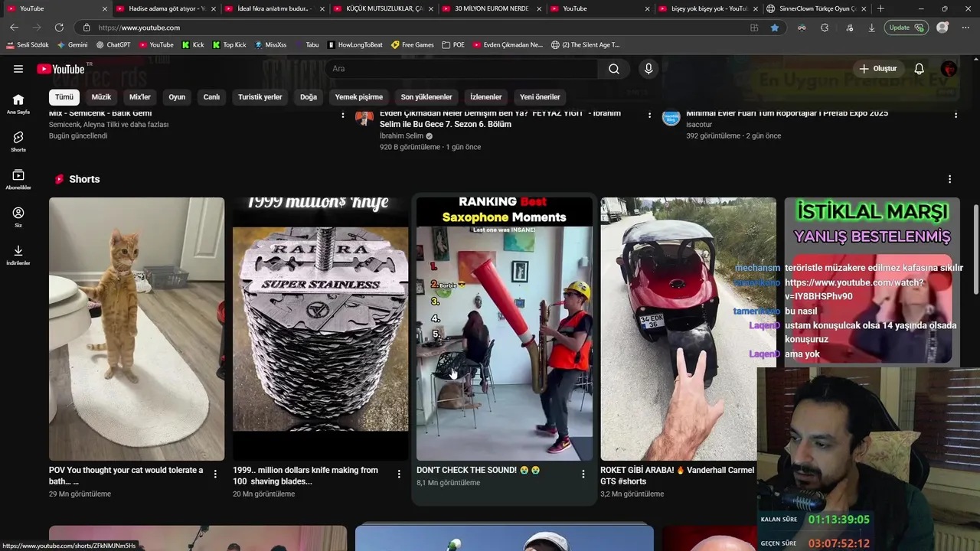Open the account avatar menu
980x551 pixels.
949,69
